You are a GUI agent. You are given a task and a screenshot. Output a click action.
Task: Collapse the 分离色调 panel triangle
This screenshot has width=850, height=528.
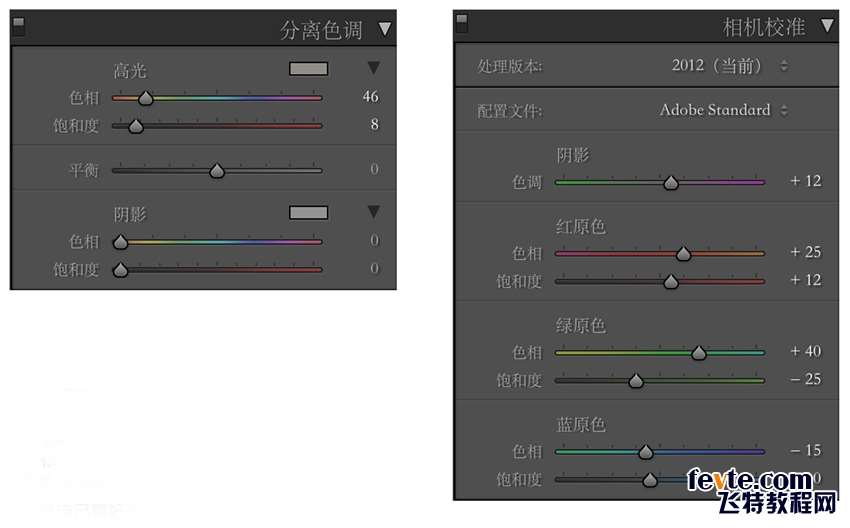pyautogui.click(x=385, y=29)
